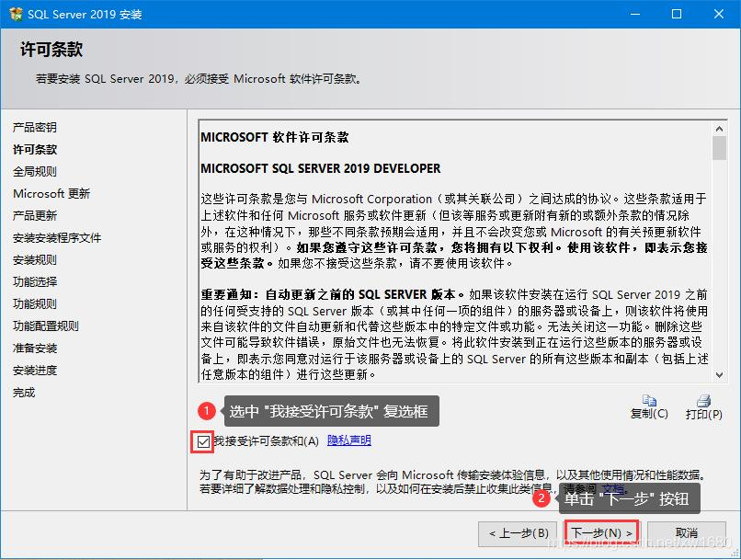
Task: Select Microsoft 更新 step in sidebar
Action: (51, 193)
